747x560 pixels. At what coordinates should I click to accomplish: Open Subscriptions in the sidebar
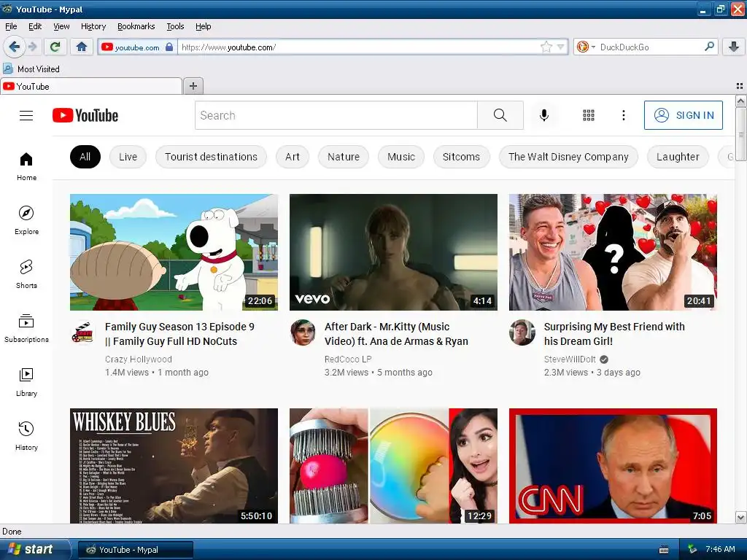click(26, 328)
